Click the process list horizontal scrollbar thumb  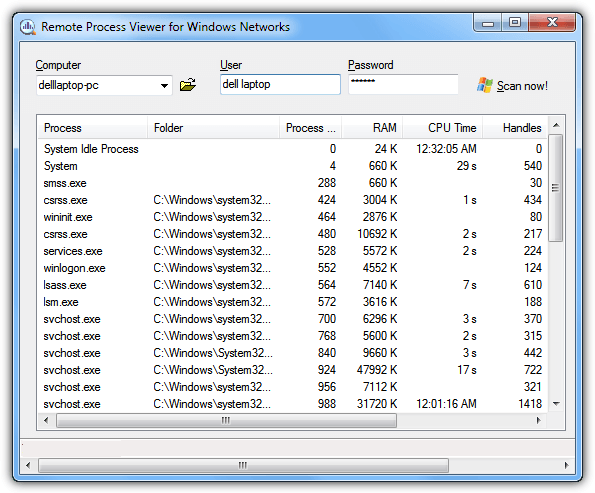coord(226,421)
